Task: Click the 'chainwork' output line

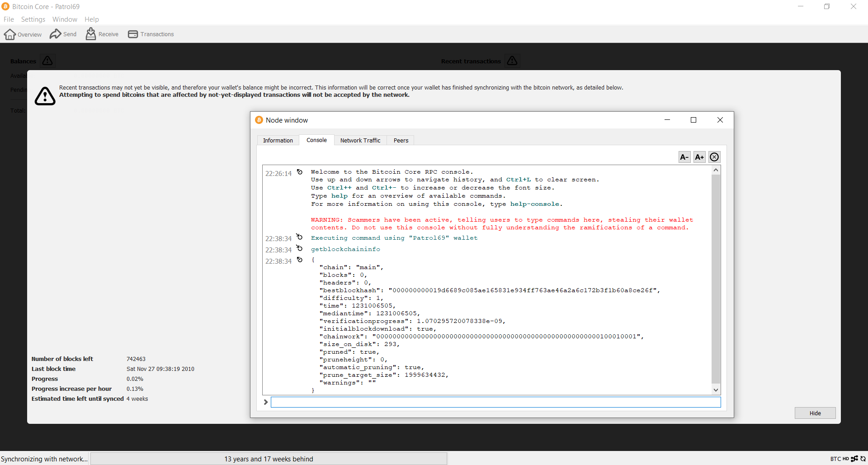Action: coord(481,337)
